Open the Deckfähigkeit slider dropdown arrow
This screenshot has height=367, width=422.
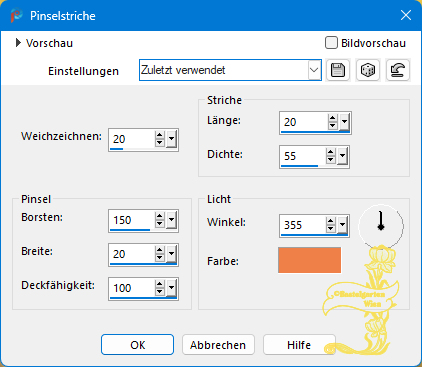pos(171,288)
